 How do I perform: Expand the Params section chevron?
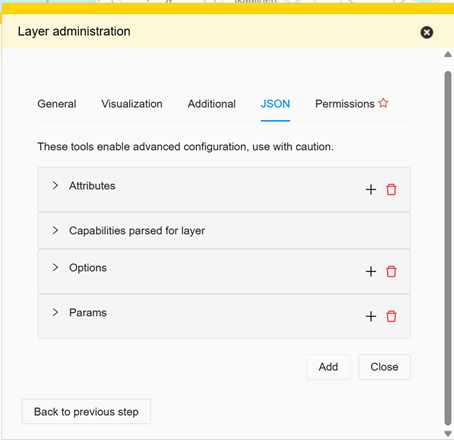click(55, 312)
